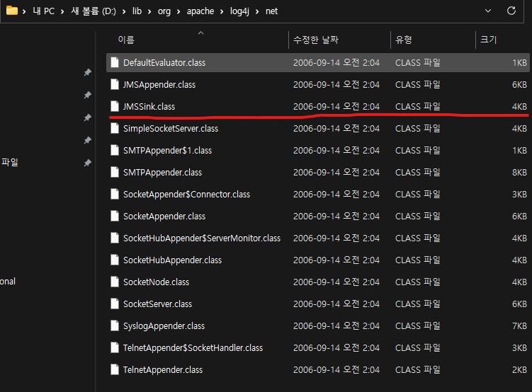The height and width of the screenshot is (392, 532).
Task: Click the JMSAppender.class file name
Action: pyautogui.click(x=159, y=85)
